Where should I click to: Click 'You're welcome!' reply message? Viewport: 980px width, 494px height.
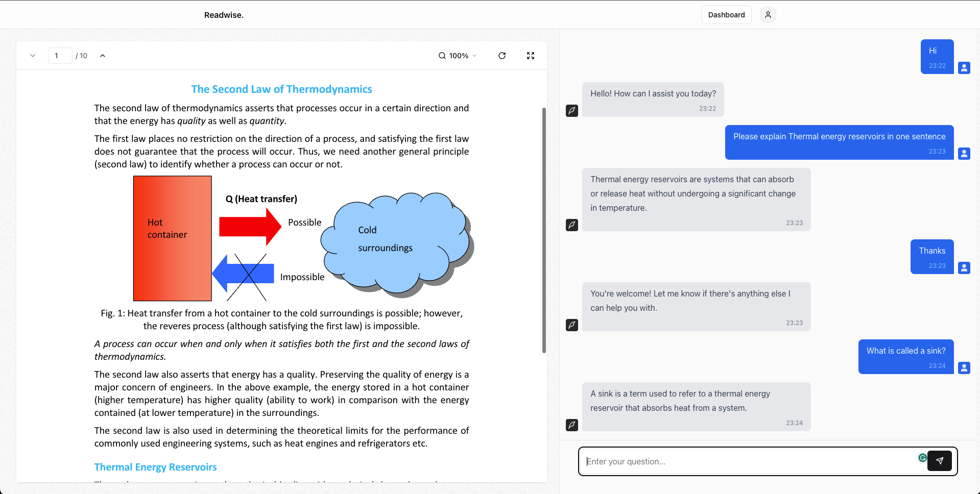click(x=696, y=307)
